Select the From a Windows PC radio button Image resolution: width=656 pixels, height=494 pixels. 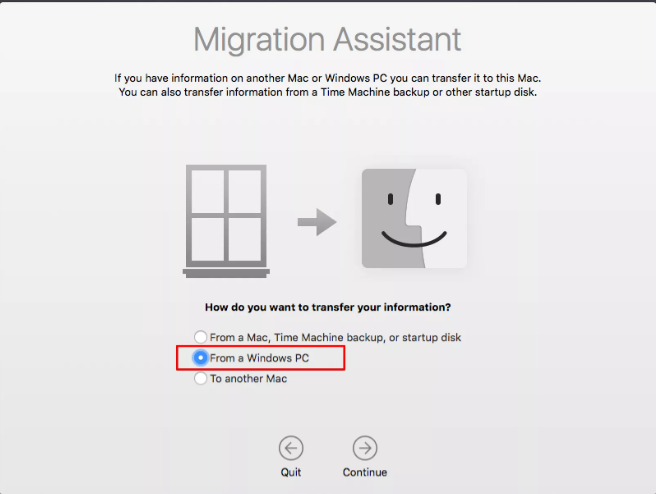coord(200,358)
